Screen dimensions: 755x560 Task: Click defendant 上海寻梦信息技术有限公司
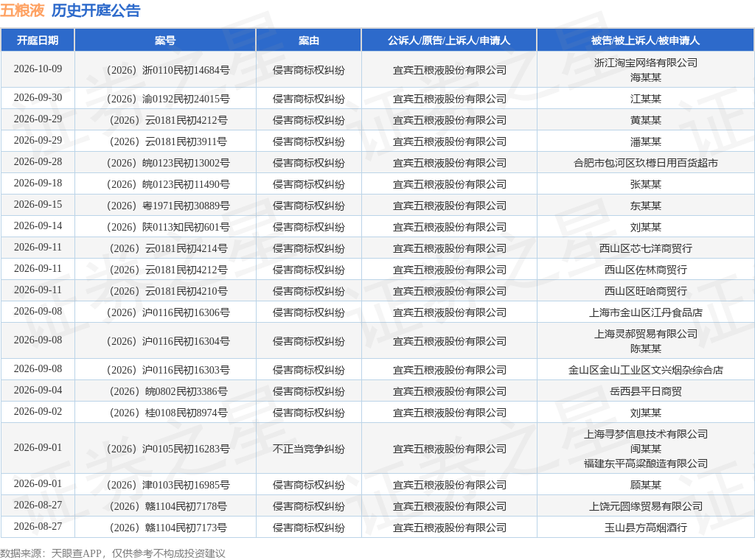point(646,435)
